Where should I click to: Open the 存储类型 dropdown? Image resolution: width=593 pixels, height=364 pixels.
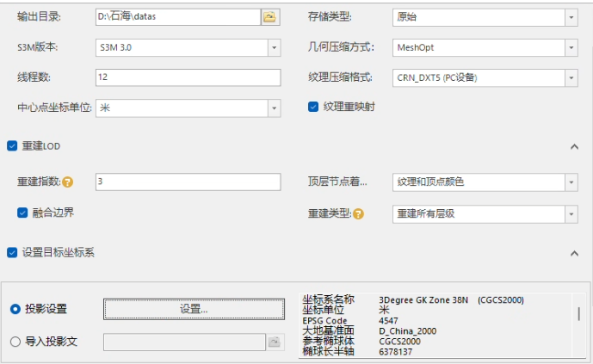click(x=571, y=16)
